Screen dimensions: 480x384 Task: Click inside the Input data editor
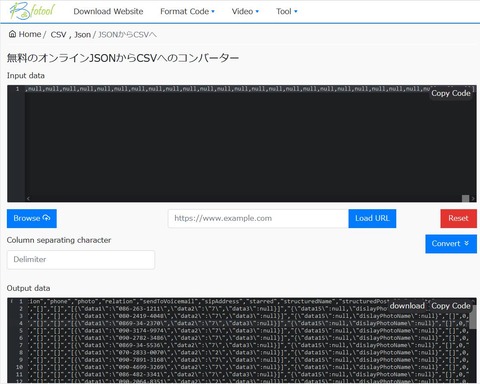click(242, 143)
